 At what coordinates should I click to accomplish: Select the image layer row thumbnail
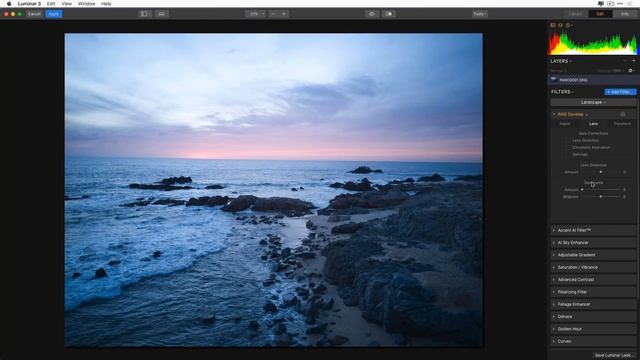click(554, 80)
